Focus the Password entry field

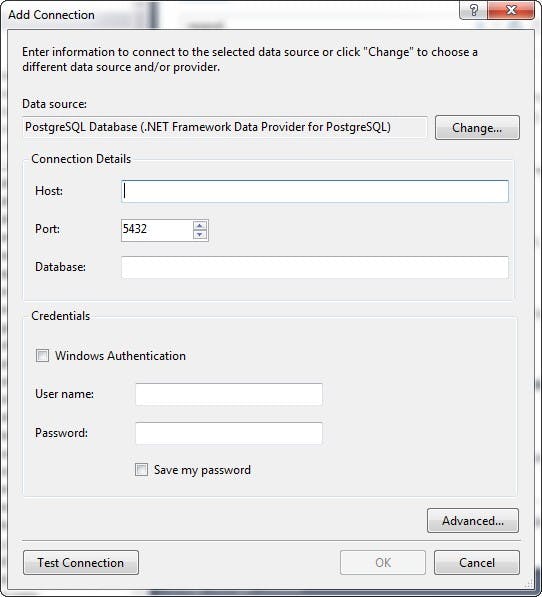click(x=229, y=433)
